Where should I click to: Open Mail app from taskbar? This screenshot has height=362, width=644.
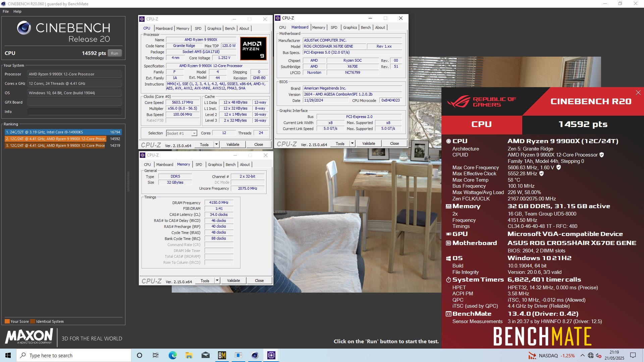coord(205,355)
